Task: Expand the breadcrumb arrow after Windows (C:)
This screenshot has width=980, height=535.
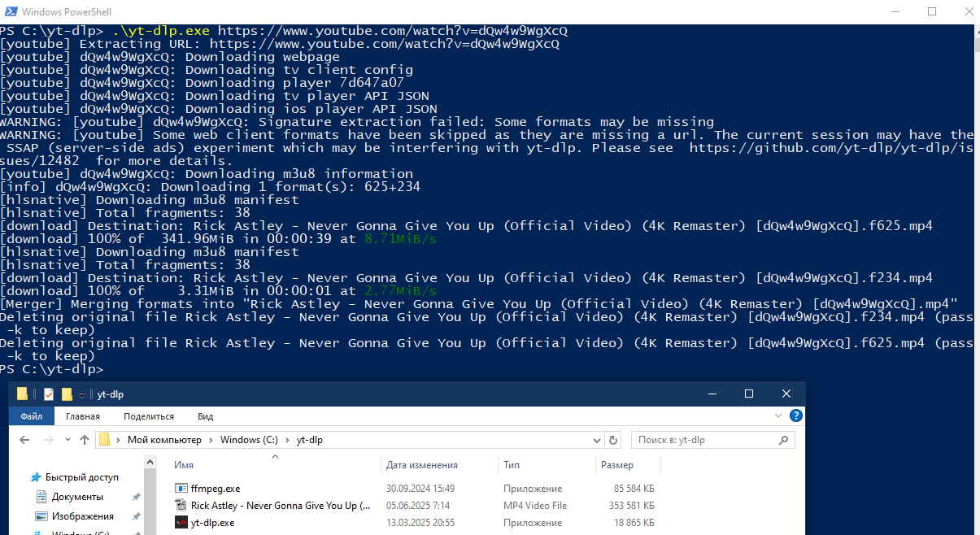Action: click(287, 440)
